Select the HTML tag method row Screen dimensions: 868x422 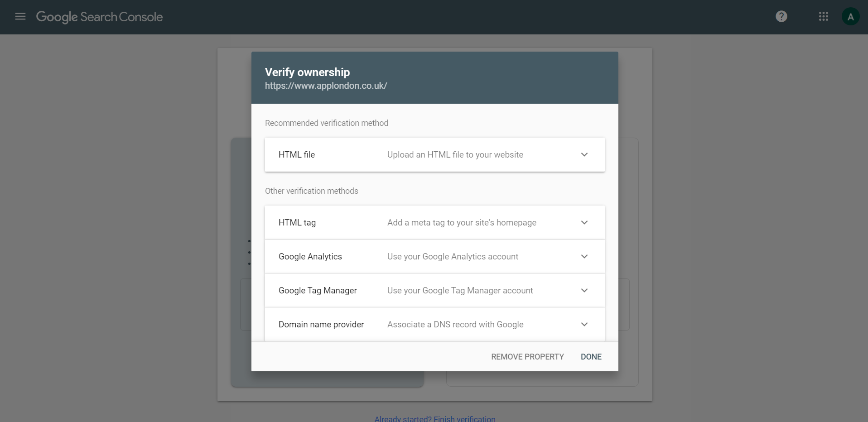(297, 223)
